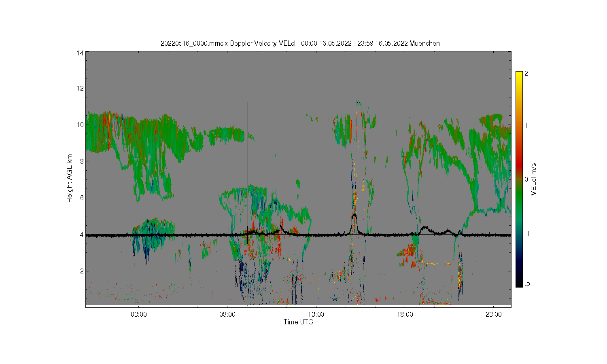Screen dimensions: 607x364
Task: Click the colorbar tick label 0
Action: 526,179
